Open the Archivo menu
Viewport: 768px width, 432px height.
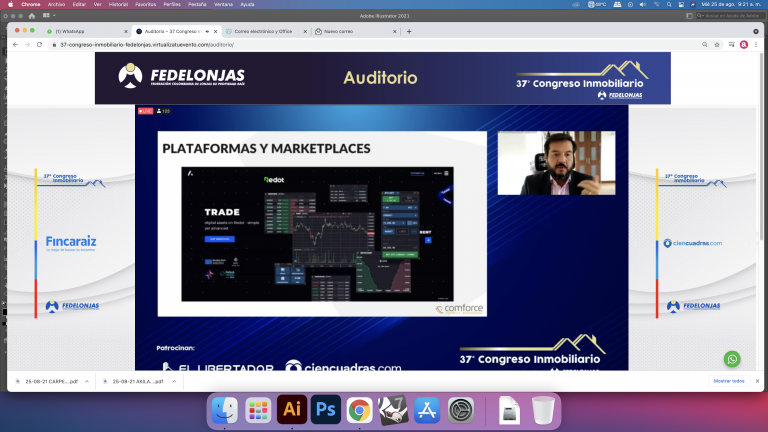(x=56, y=4)
